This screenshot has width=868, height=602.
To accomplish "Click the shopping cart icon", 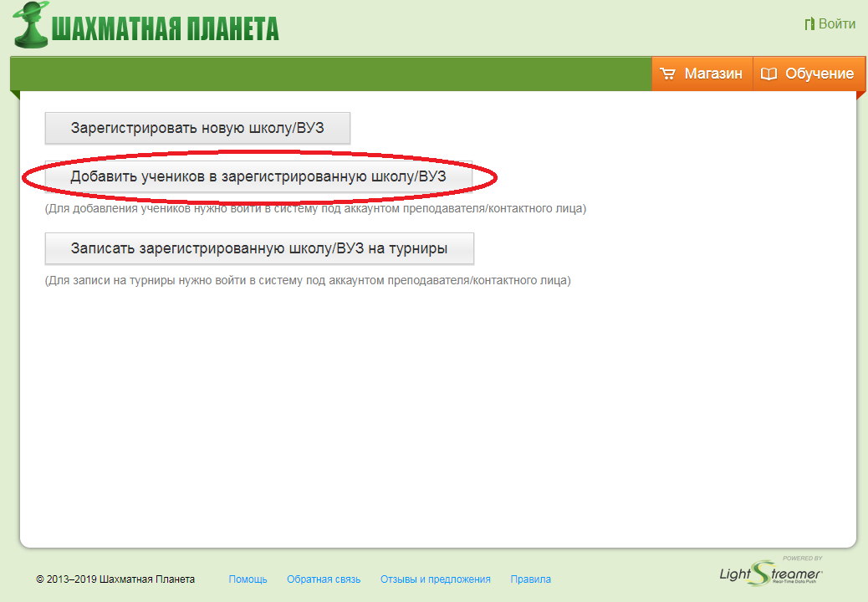I will click(667, 74).
